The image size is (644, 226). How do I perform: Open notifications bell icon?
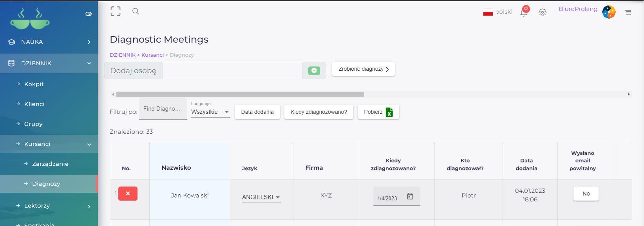524,13
